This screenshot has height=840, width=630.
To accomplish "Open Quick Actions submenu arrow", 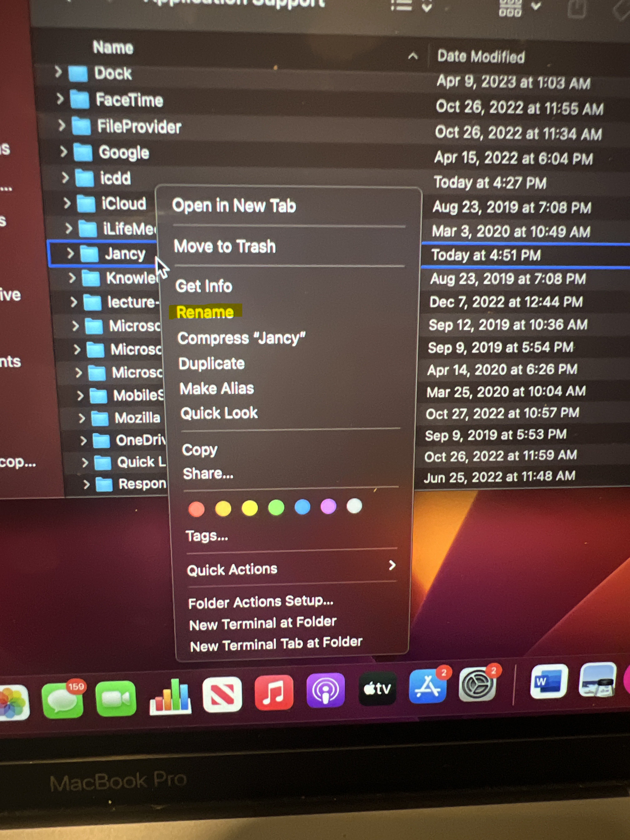I will (392, 565).
